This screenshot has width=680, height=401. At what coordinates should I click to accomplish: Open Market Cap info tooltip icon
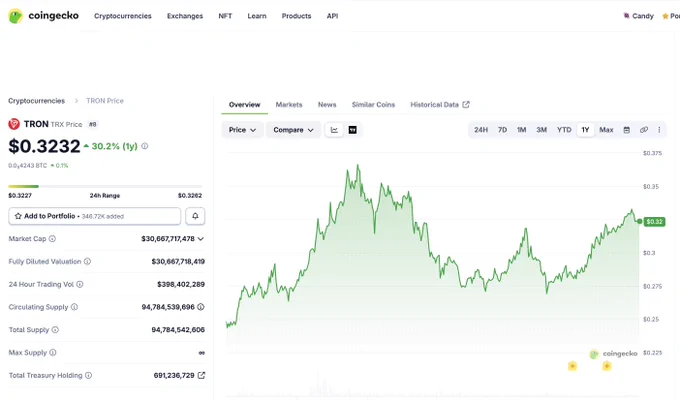[x=52, y=238]
